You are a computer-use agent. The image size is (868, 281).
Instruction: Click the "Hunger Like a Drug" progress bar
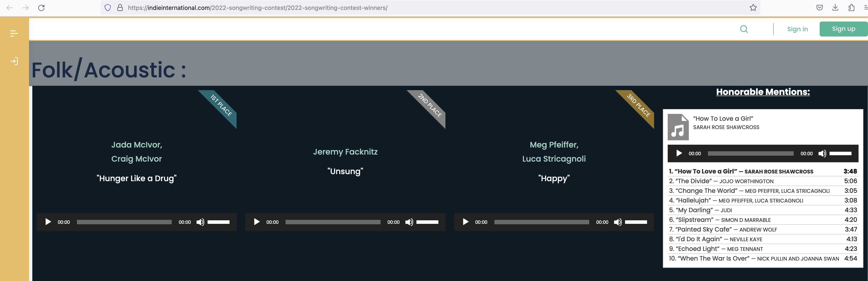(x=124, y=222)
